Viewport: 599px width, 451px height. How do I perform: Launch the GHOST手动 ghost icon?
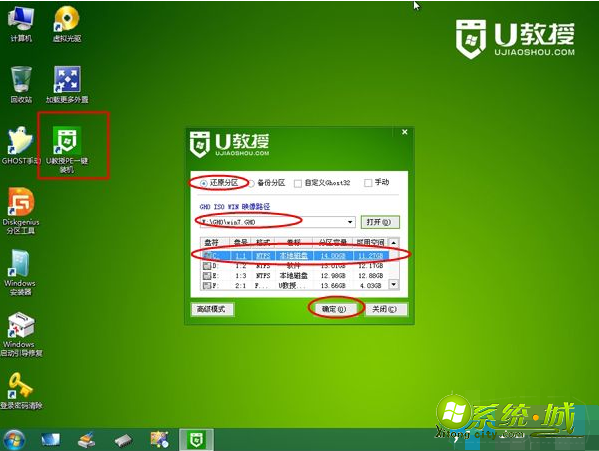point(21,146)
